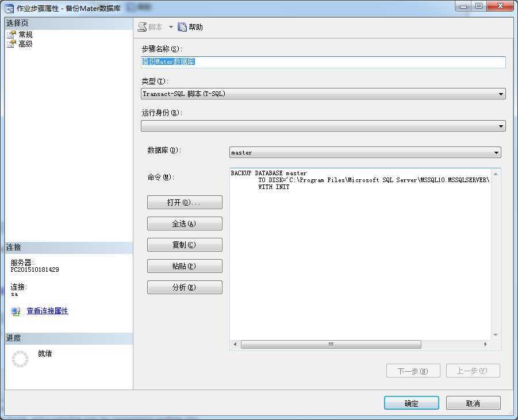Click the 'WITH INIT' command line

(274, 187)
